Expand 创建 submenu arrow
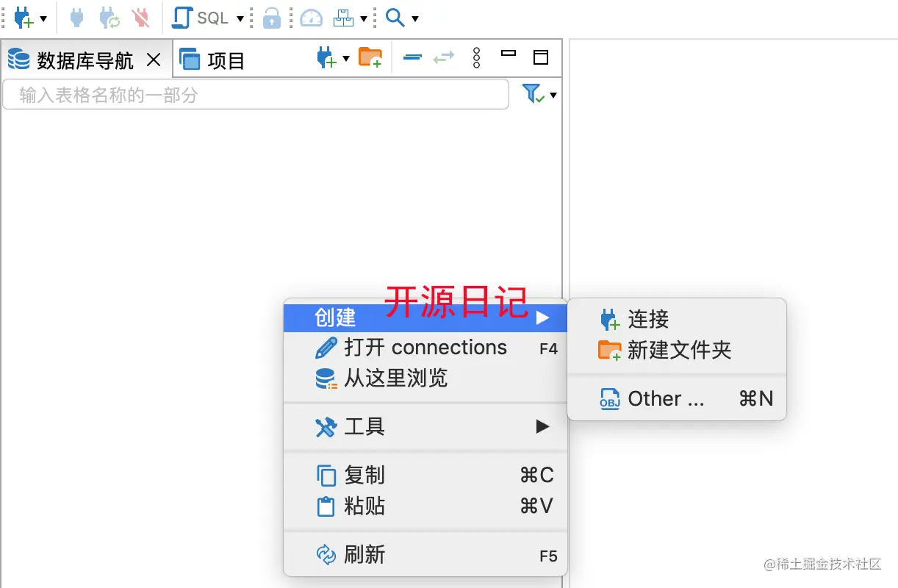Screen dimensions: 898x588 (542, 318)
